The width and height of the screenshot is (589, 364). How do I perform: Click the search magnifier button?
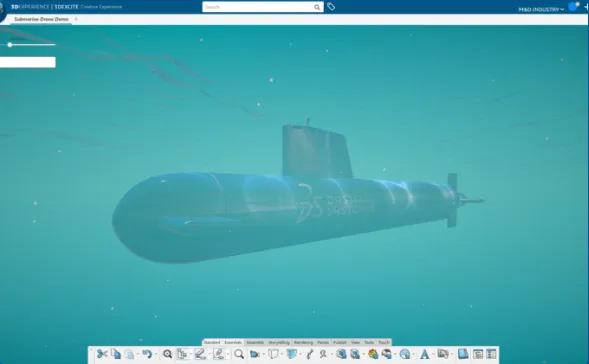(317, 7)
